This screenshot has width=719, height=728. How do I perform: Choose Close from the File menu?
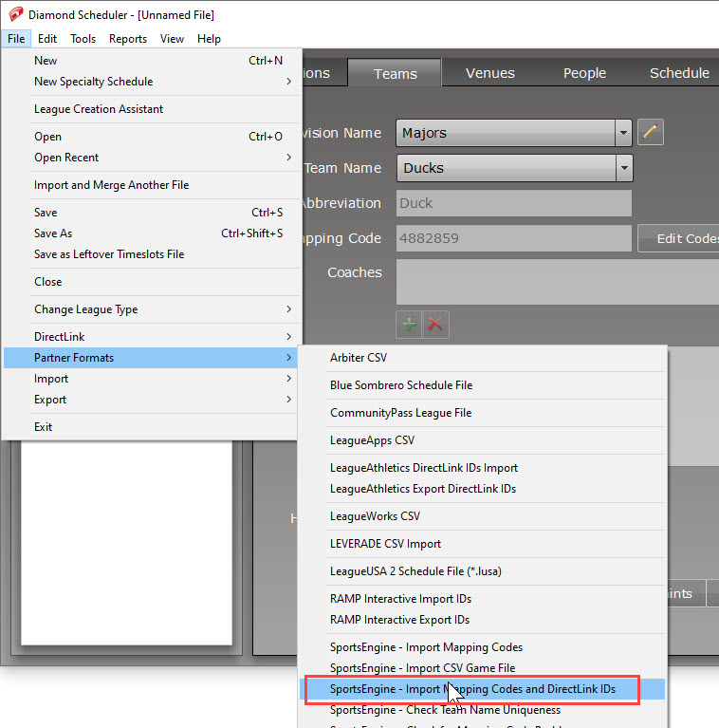(152, 281)
